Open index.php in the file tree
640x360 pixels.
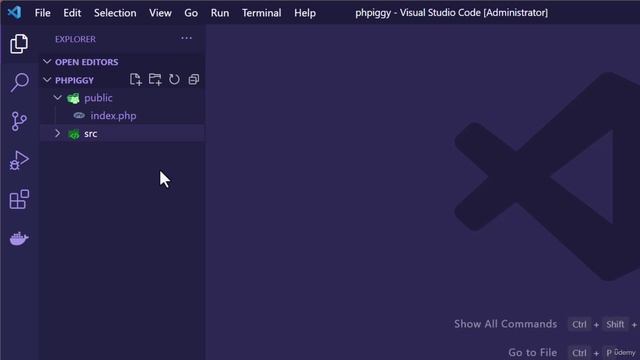[113, 116]
